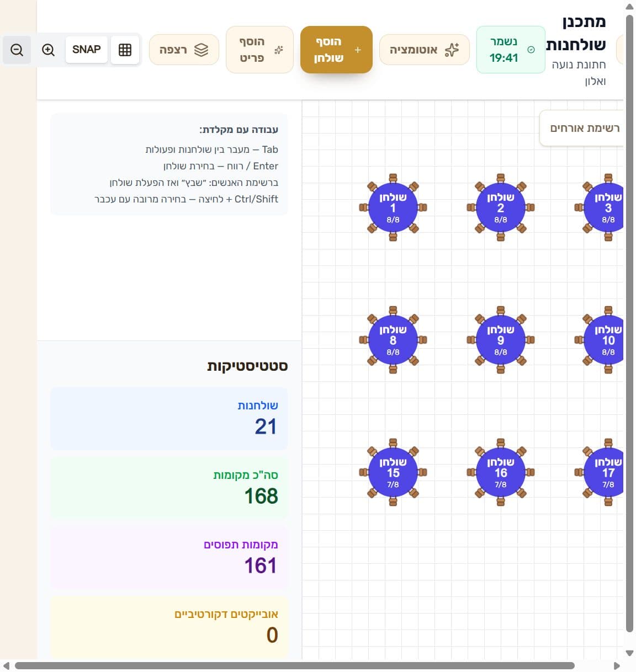Toggle the grid display icon

pyautogui.click(x=125, y=50)
